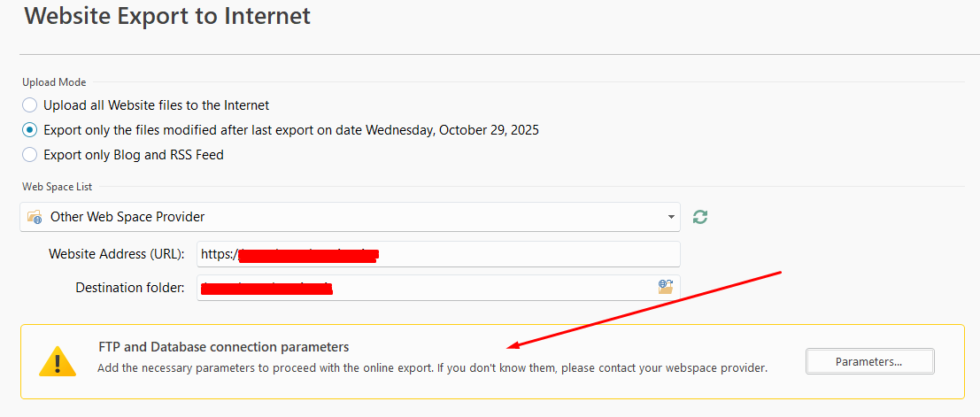Click inside the Destination folder field

click(x=487, y=287)
